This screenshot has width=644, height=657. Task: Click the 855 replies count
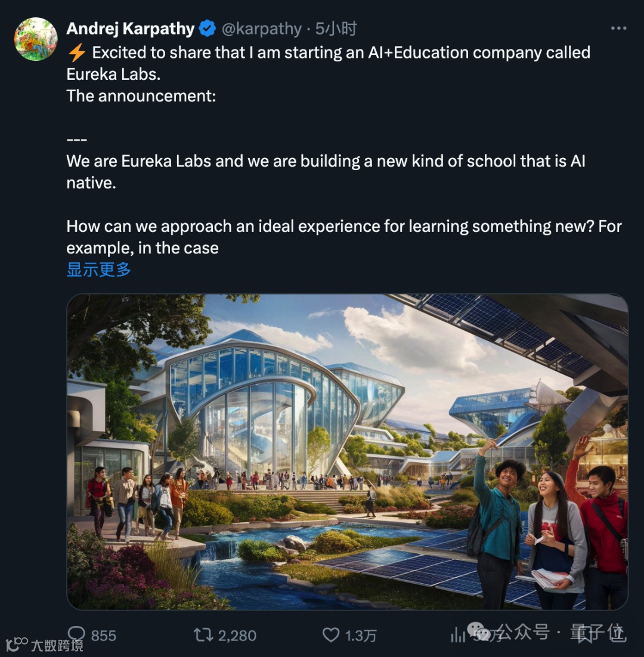tap(104, 636)
